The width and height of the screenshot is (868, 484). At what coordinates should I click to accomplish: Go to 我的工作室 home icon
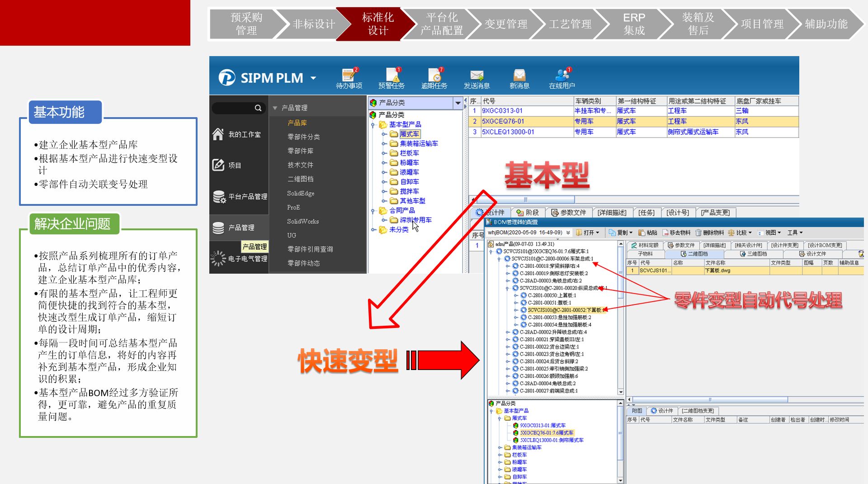(x=218, y=134)
